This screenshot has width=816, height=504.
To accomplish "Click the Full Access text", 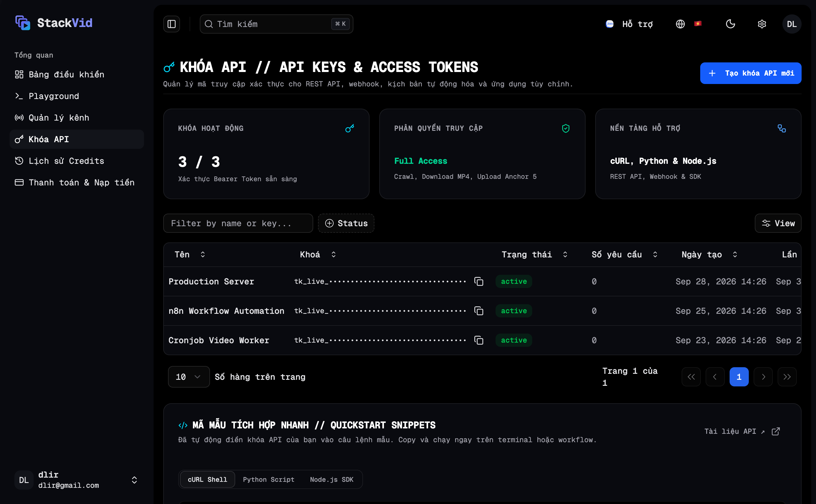I will tap(421, 161).
